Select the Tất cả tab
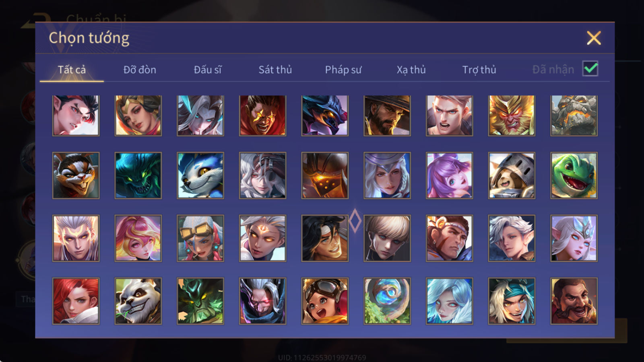644x362 pixels. (x=72, y=70)
